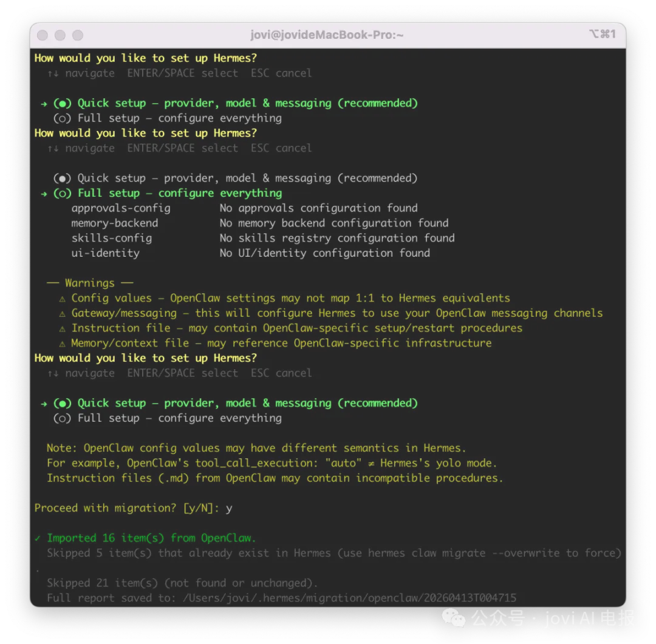Click "No UI/identity configuration found" text
656x644 pixels.
click(x=325, y=254)
